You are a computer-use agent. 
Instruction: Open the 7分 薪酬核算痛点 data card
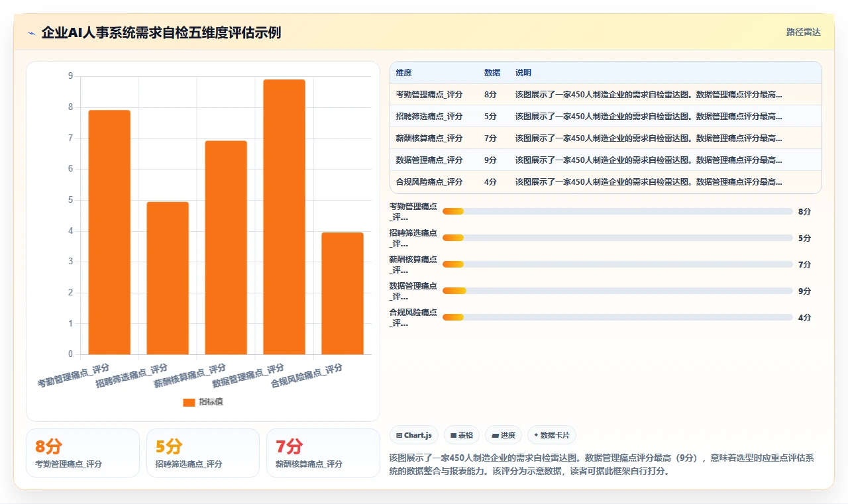click(x=323, y=453)
